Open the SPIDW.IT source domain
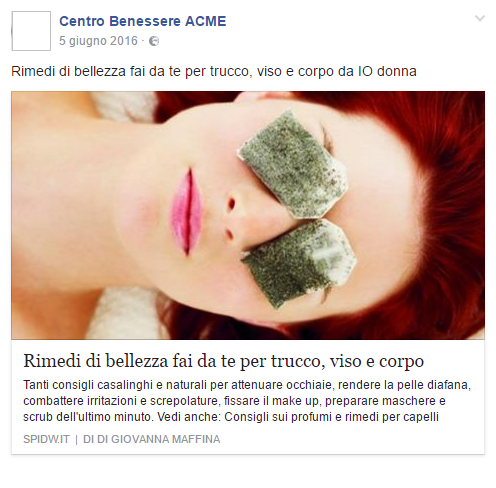Screen dimensions: 496x488 [46, 439]
